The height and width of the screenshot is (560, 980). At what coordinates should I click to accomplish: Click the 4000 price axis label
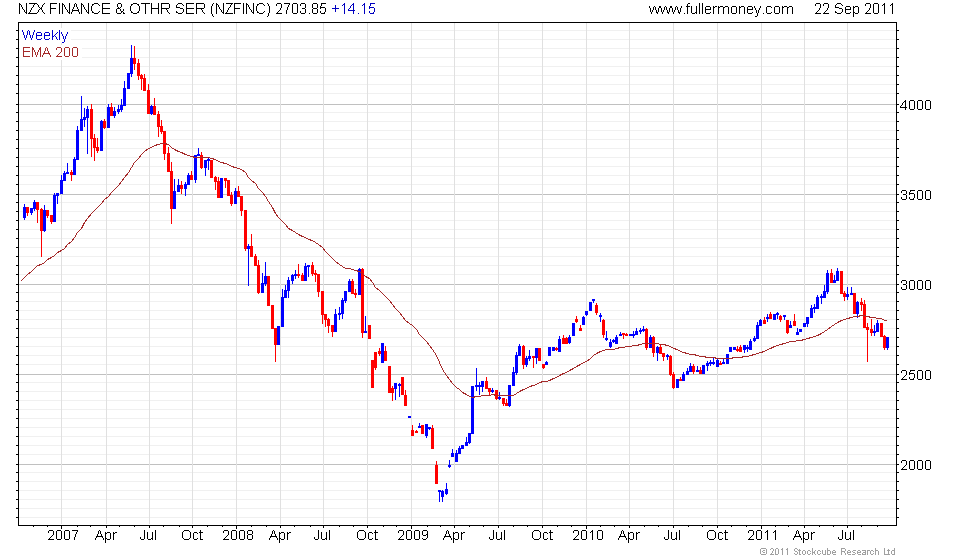click(x=916, y=105)
